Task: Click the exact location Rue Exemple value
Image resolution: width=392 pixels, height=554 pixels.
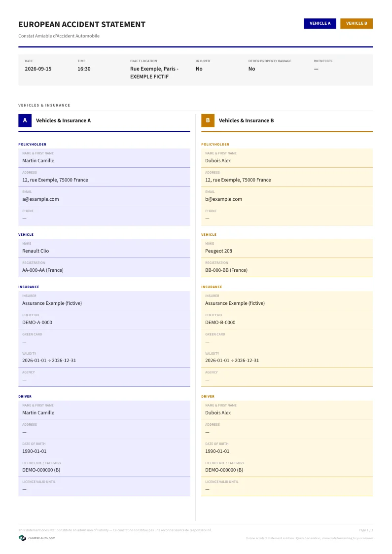Action: pos(154,73)
